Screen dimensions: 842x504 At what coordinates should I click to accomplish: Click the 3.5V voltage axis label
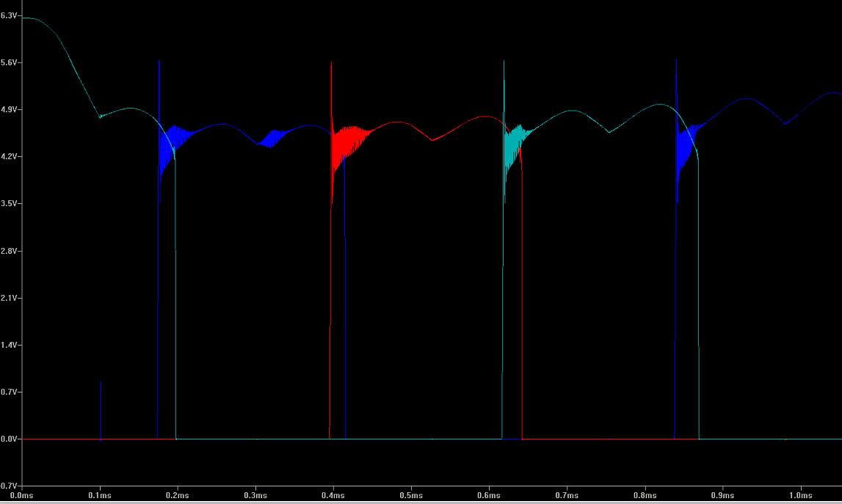pos(9,203)
